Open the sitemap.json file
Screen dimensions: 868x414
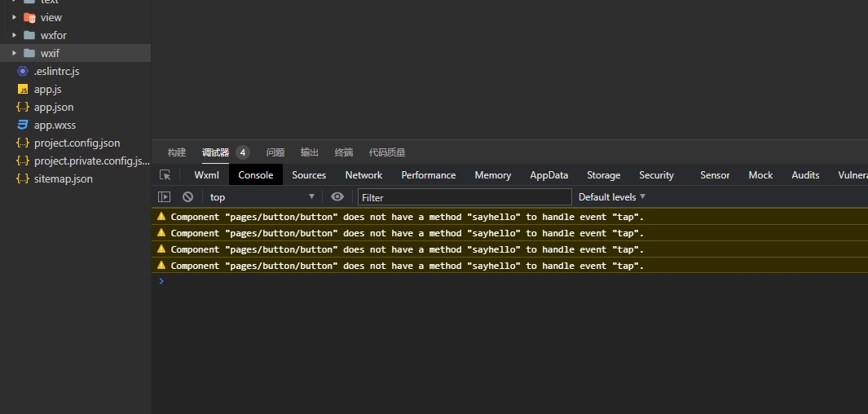tap(63, 179)
